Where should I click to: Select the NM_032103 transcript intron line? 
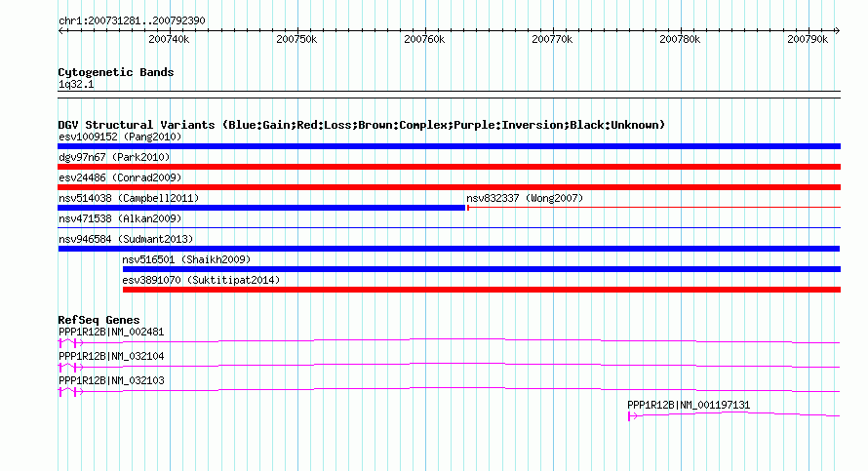coord(457,389)
